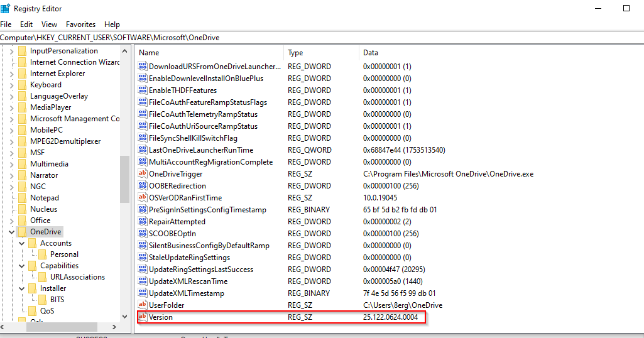This screenshot has height=338, width=644.
Task: Collapse the OneDrive key
Action: tap(11, 232)
